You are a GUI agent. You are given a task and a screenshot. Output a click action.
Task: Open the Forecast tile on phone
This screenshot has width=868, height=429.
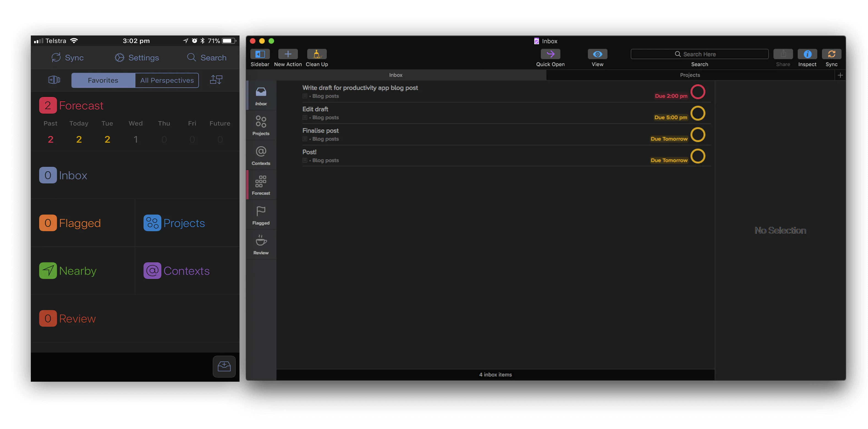[x=72, y=106]
